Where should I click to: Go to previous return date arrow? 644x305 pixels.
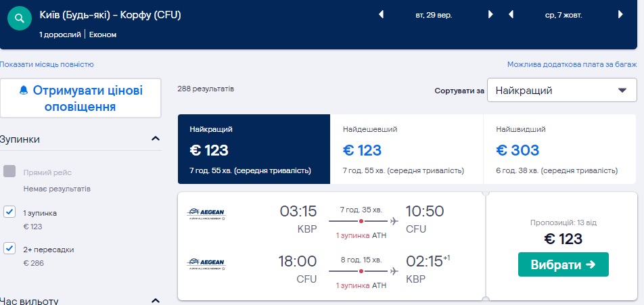pos(511,14)
